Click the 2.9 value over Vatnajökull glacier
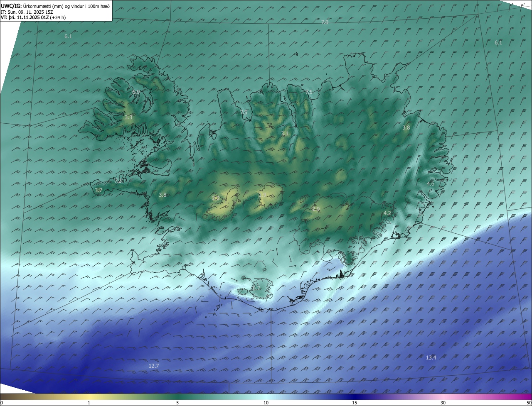The width and height of the screenshot is (532, 406). 316,209
